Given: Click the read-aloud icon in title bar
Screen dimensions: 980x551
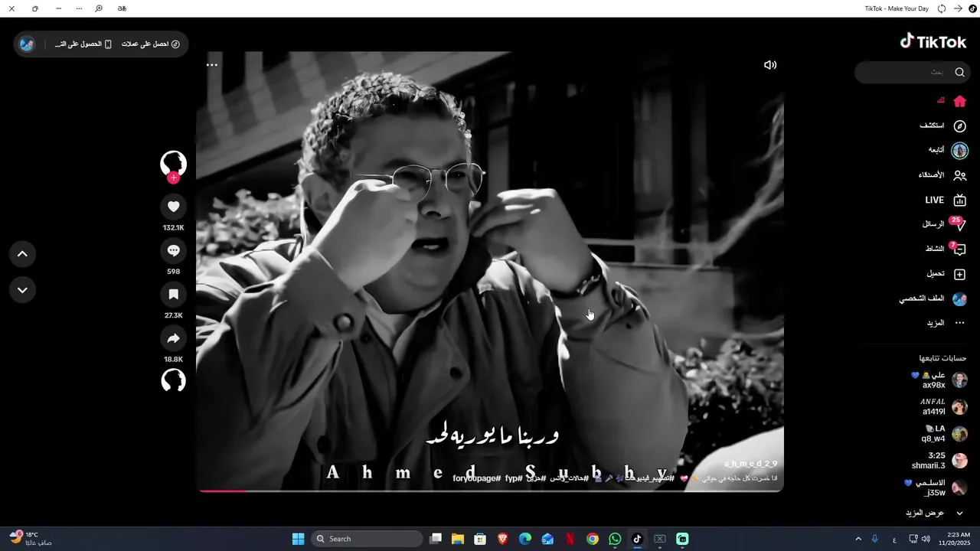Looking at the screenshot, I should coord(122,8).
